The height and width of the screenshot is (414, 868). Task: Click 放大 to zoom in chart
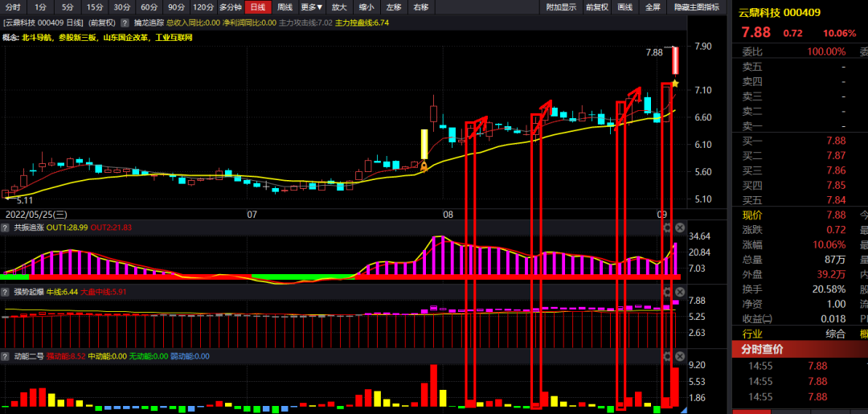click(x=339, y=7)
